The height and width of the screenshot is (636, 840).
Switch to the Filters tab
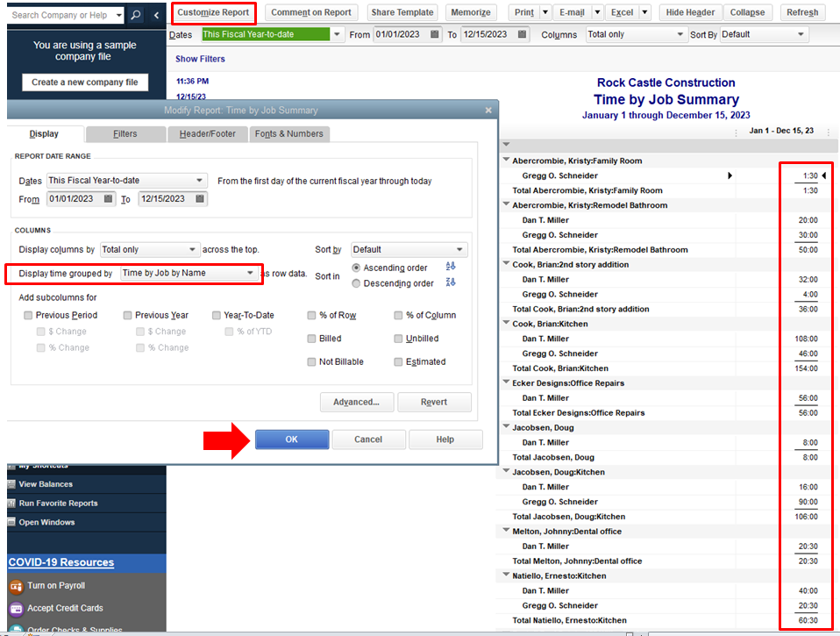(125, 134)
